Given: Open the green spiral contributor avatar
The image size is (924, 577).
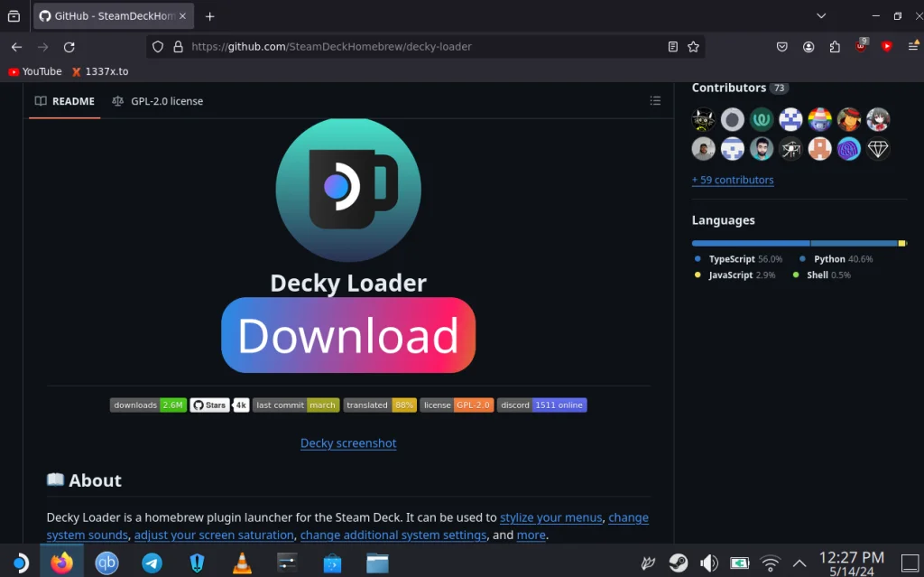Looking at the screenshot, I should pos(762,120).
